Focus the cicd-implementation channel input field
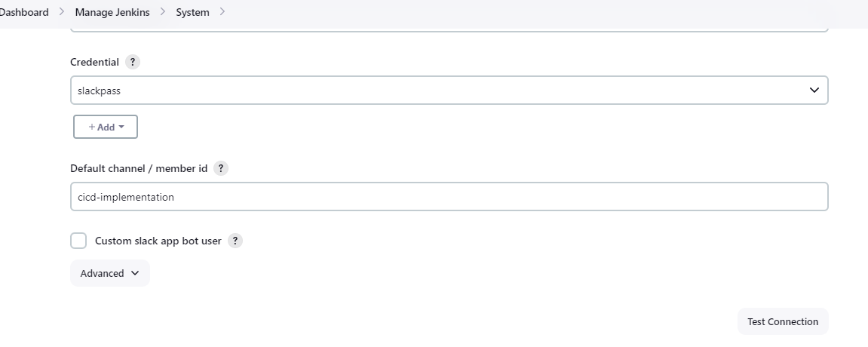 pyautogui.click(x=449, y=197)
